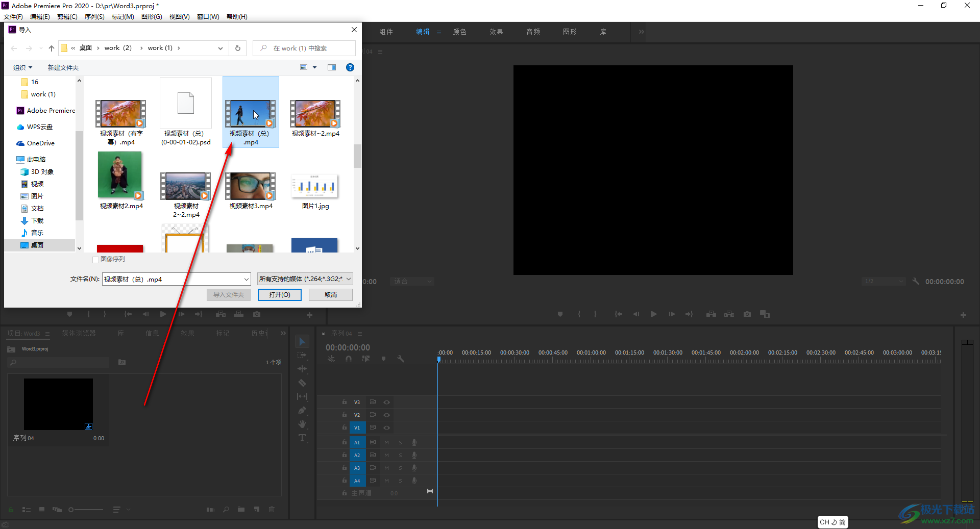Select the Pen tool
Viewport: 980px width, 529px height.
pyautogui.click(x=302, y=410)
